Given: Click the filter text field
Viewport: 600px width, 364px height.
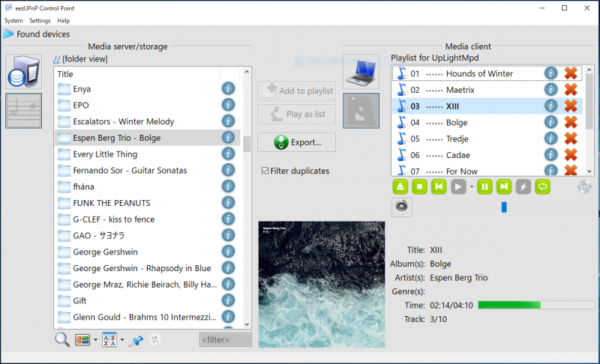Looking at the screenshot, I should [225, 340].
